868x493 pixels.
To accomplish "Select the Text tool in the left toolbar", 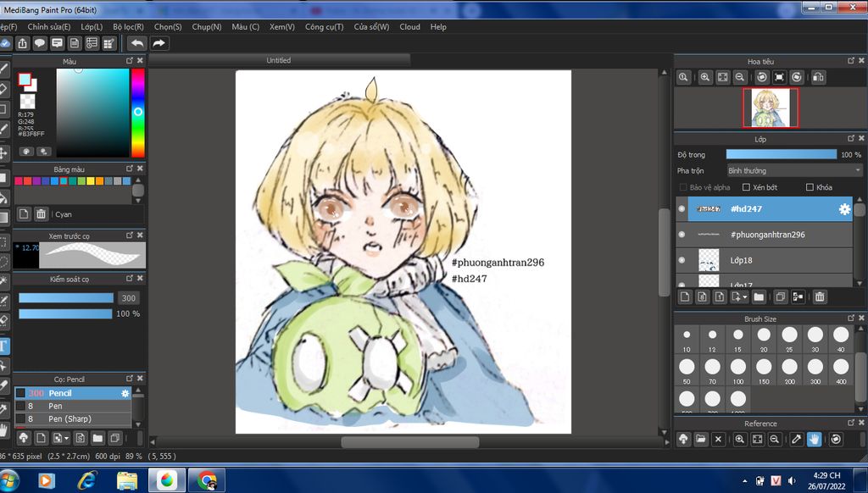I will (4, 346).
